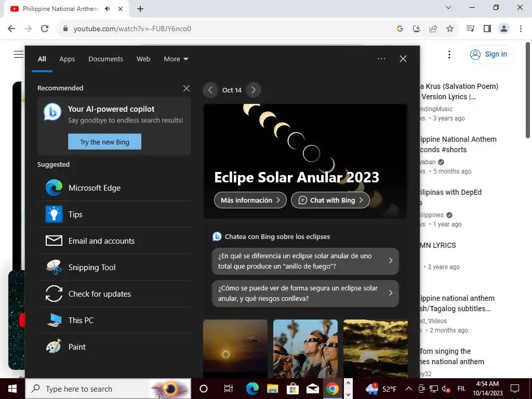
Task: Toggle Chrome side panel
Action: [487, 29]
